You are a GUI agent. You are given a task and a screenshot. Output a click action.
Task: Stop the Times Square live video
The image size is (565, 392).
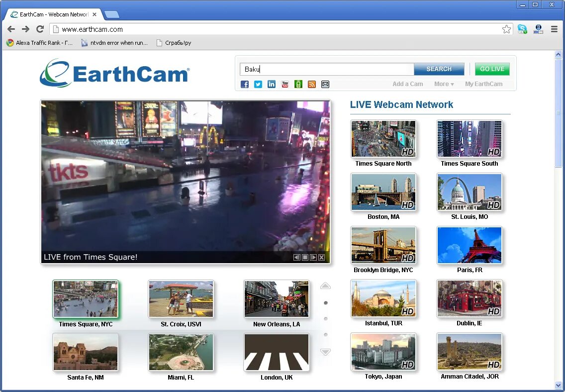(x=305, y=257)
